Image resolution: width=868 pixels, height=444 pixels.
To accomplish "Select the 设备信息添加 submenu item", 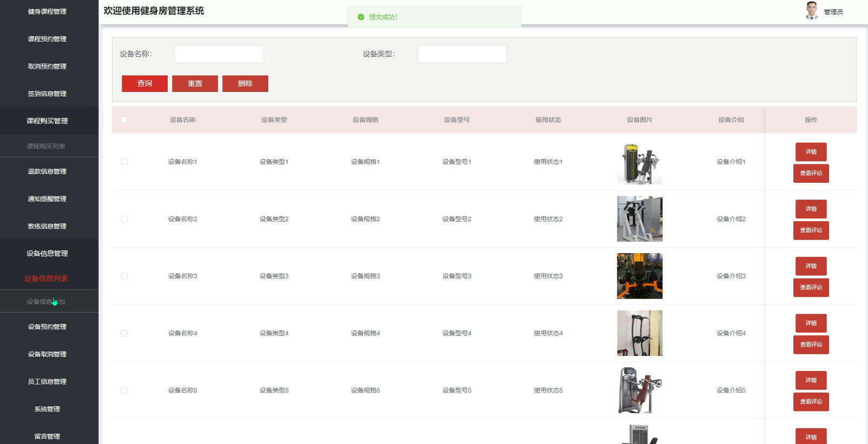I will click(46, 301).
